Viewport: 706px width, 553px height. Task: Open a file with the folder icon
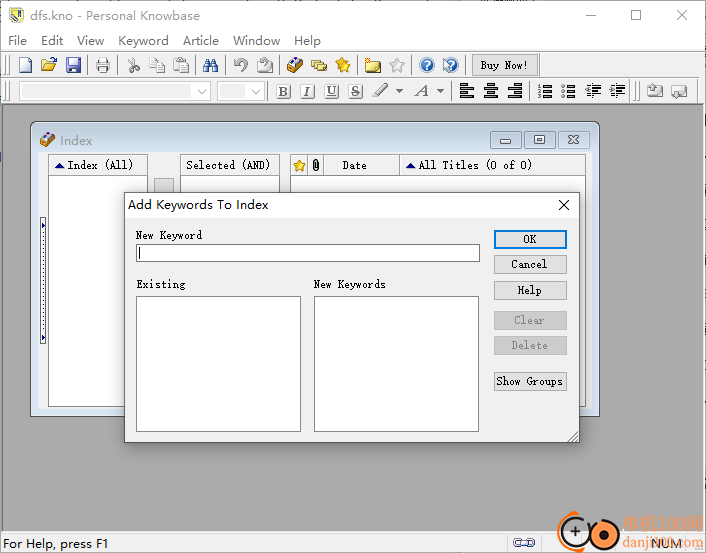[49, 65]
